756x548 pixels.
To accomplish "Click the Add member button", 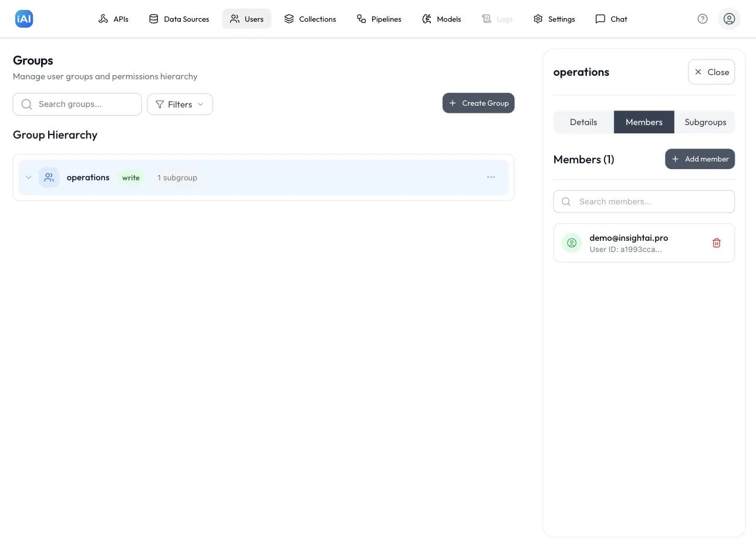I will [x=700, y=159].
